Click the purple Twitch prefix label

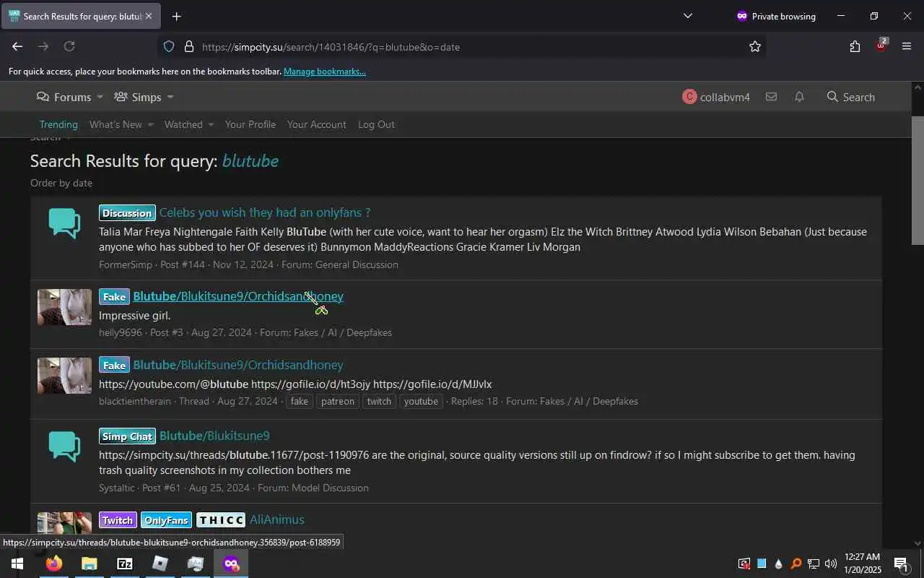coord(118,520)
